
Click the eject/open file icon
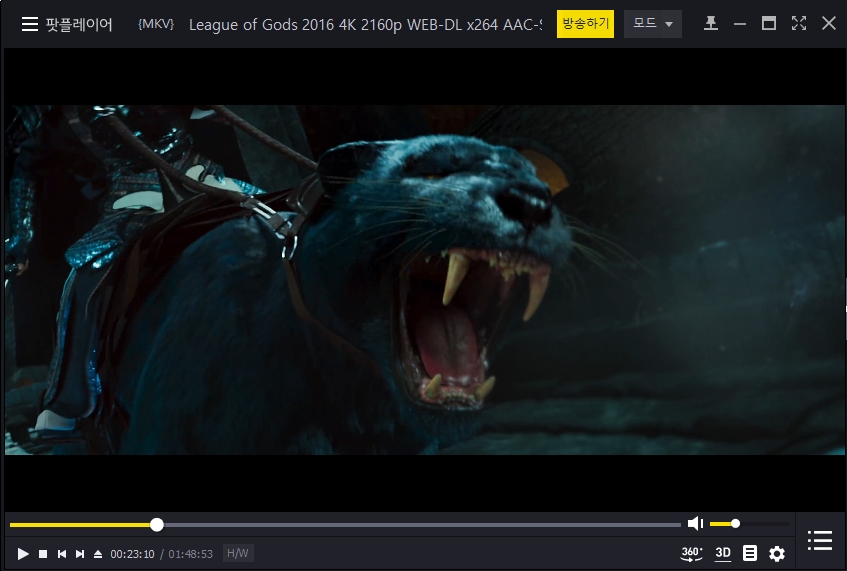(x=98, y=554)
